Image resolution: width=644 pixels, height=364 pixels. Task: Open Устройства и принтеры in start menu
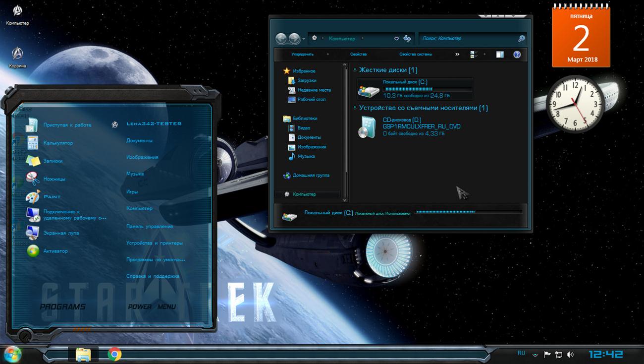[155, 243]
